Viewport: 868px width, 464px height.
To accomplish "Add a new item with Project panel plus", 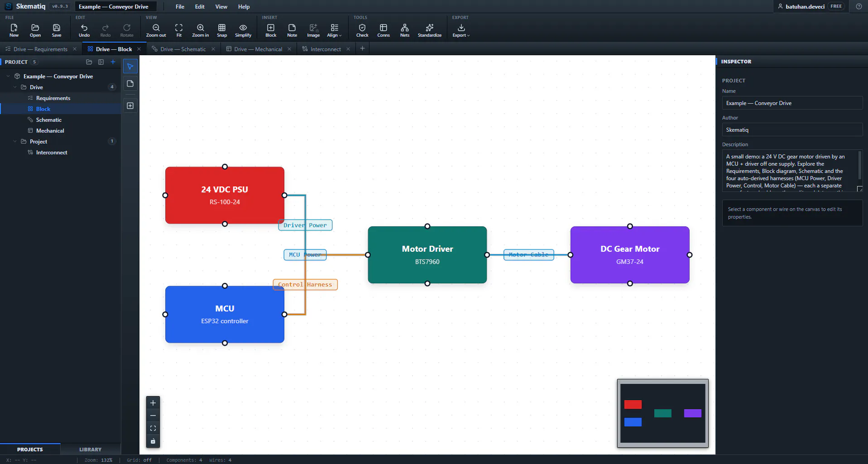I will (113, 62).
